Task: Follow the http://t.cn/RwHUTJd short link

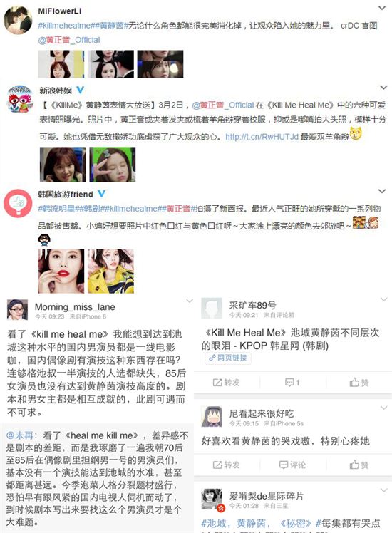Action: 262,137
